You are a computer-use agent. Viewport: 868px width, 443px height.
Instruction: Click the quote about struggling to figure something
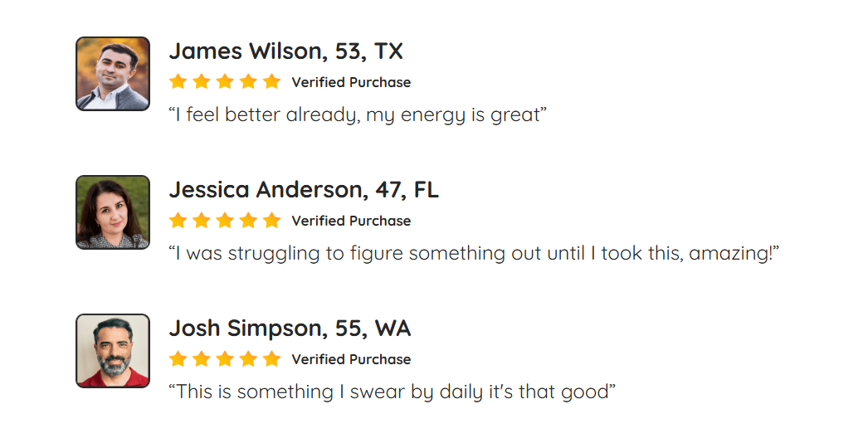coord(474,253)
